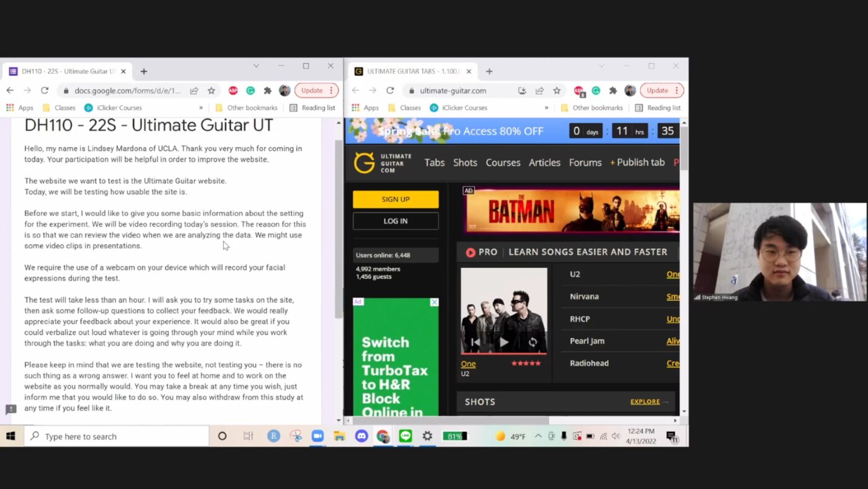This screenshot has height=489, width=868.
Task: Open Settings gear from the taskbar
Action: (427, 436)
